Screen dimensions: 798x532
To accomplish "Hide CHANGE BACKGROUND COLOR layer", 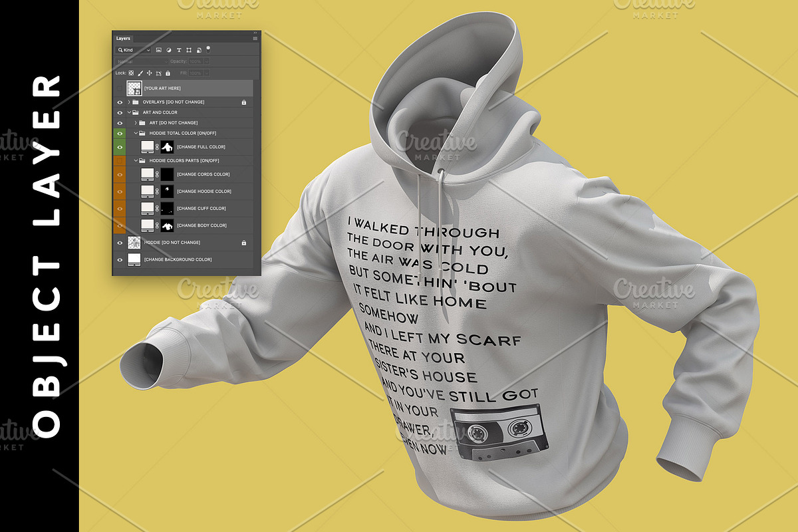I will (x=120, y=259).
